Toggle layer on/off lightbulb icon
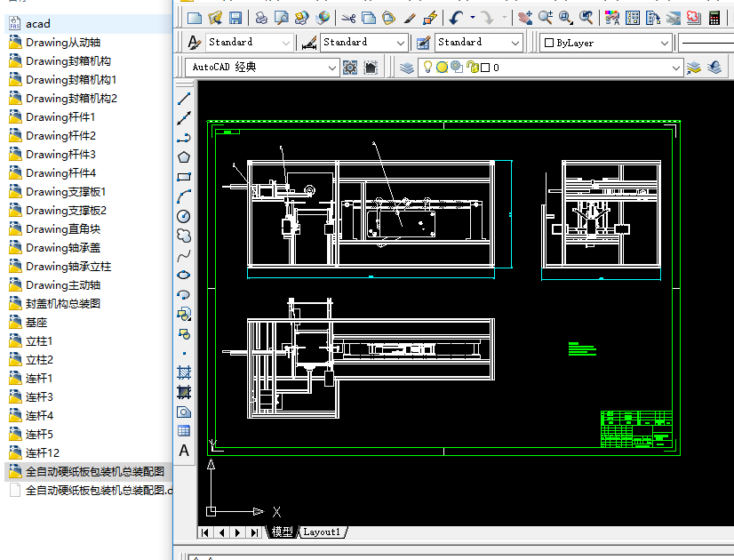 427,68
